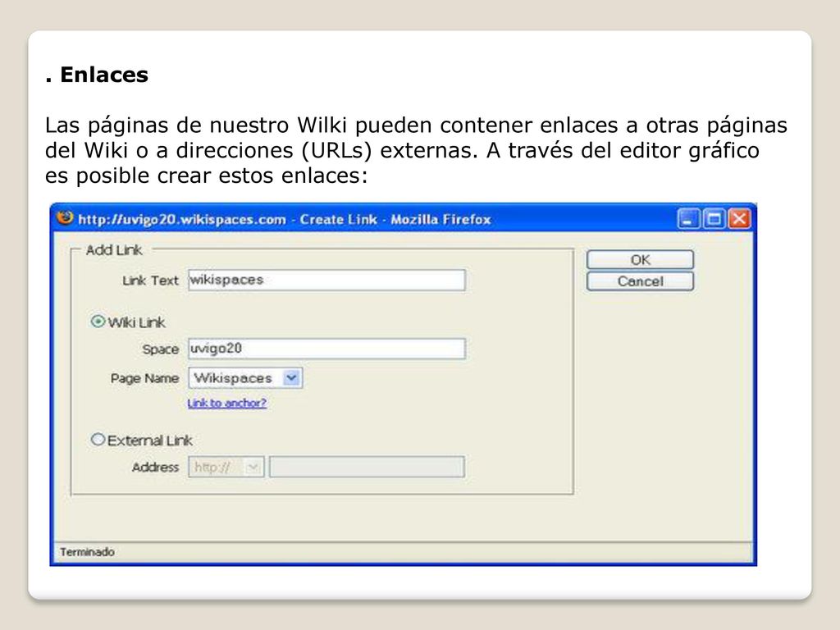The width and height of the screenshot is (840, 630).
Task: Click the 'Add Link' group label
Action: [113, 250]
